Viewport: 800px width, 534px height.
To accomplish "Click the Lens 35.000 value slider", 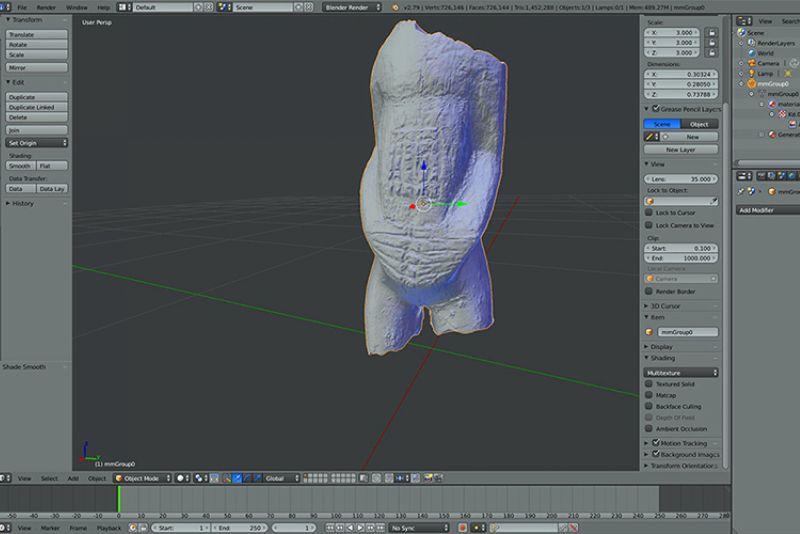I will pos(681,179).
